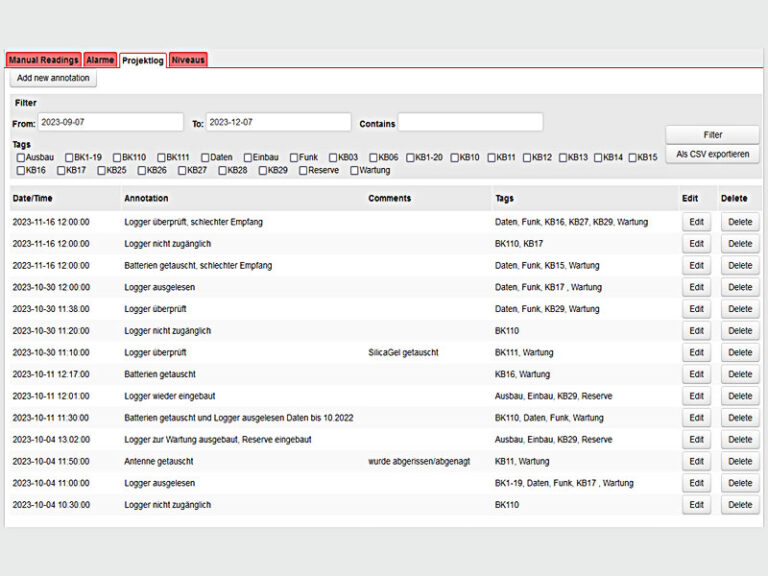The height and width of the screenshot is (576, 768).
Task: Select the Niveaus tab
Action: 188,60
